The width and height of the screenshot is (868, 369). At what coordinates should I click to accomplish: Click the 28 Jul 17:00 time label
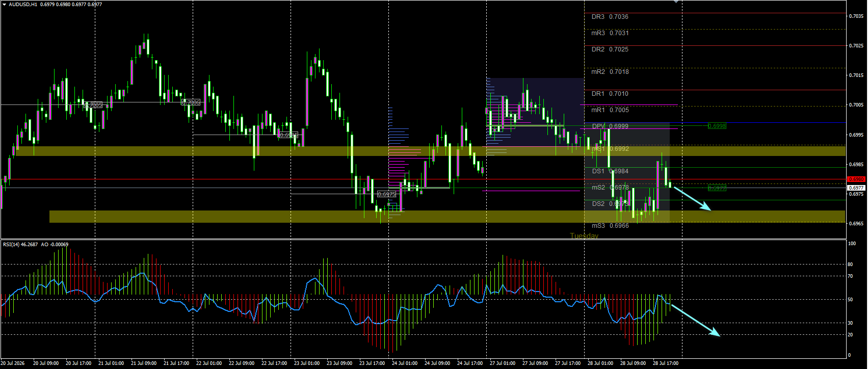(x=666, y=363)
